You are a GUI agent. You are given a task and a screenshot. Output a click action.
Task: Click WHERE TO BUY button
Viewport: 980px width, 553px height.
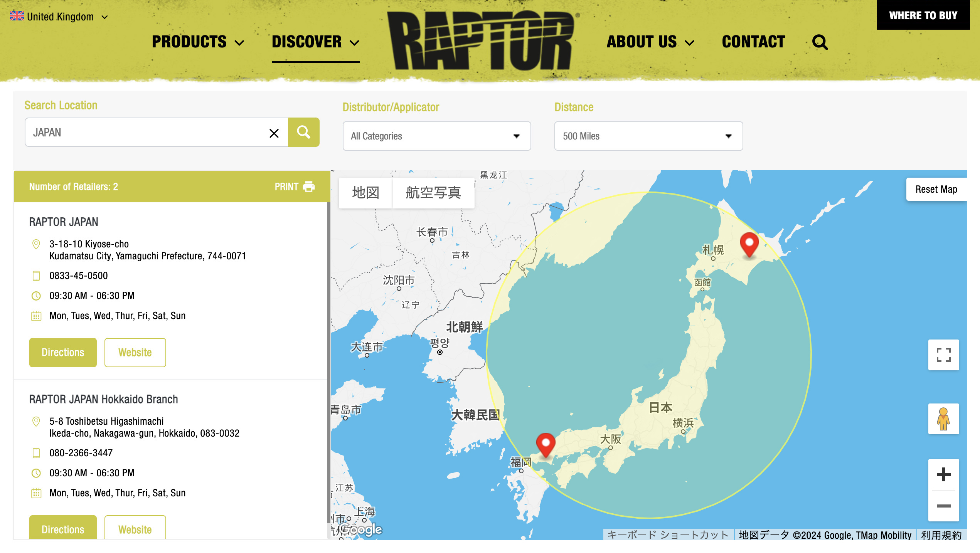tap(923, 15)
